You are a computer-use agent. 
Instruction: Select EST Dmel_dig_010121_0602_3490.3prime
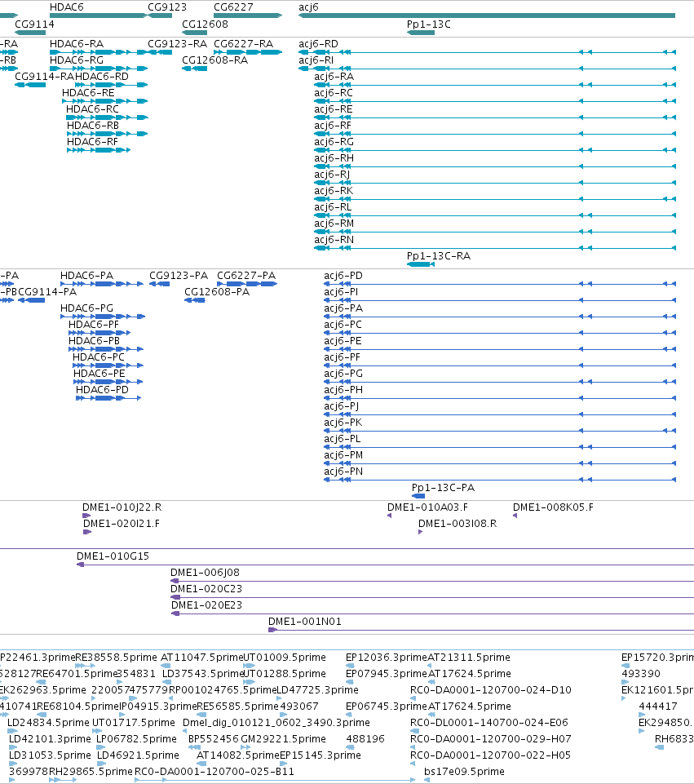(276, 723)
